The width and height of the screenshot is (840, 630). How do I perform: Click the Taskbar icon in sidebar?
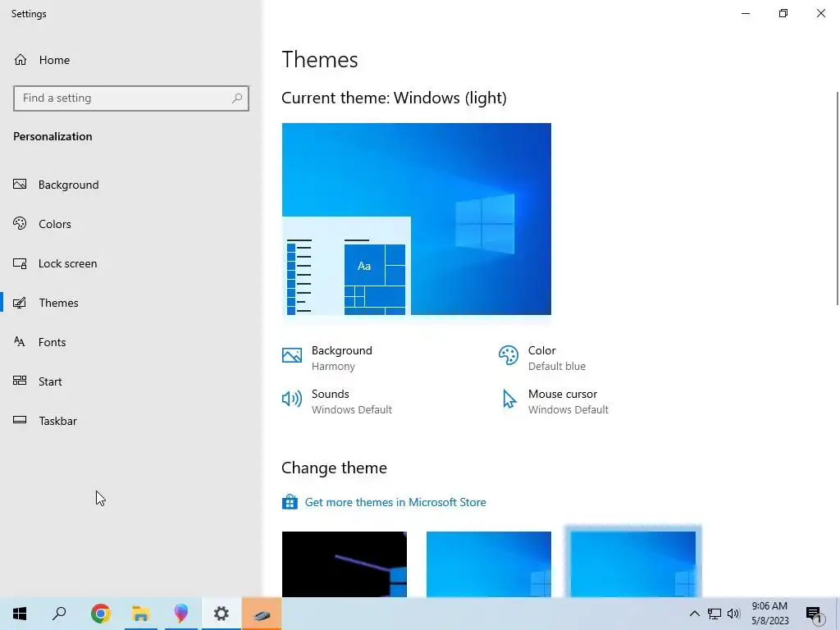point(20,420)
